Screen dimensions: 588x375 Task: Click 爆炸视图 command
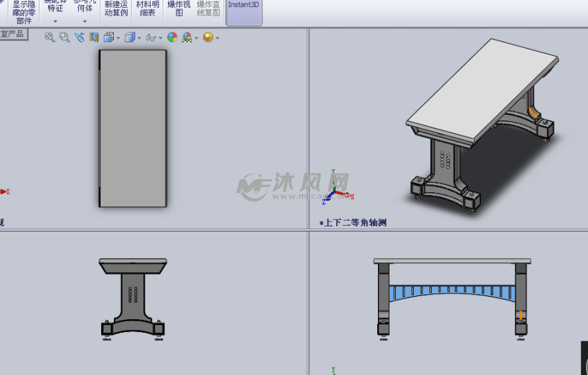click(179, 9)
